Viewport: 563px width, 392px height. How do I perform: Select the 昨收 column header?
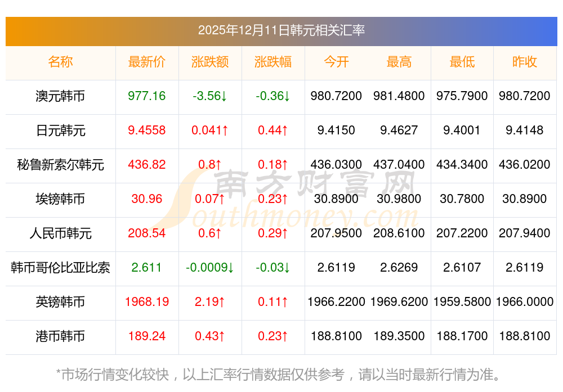click(x=525, y=62)
